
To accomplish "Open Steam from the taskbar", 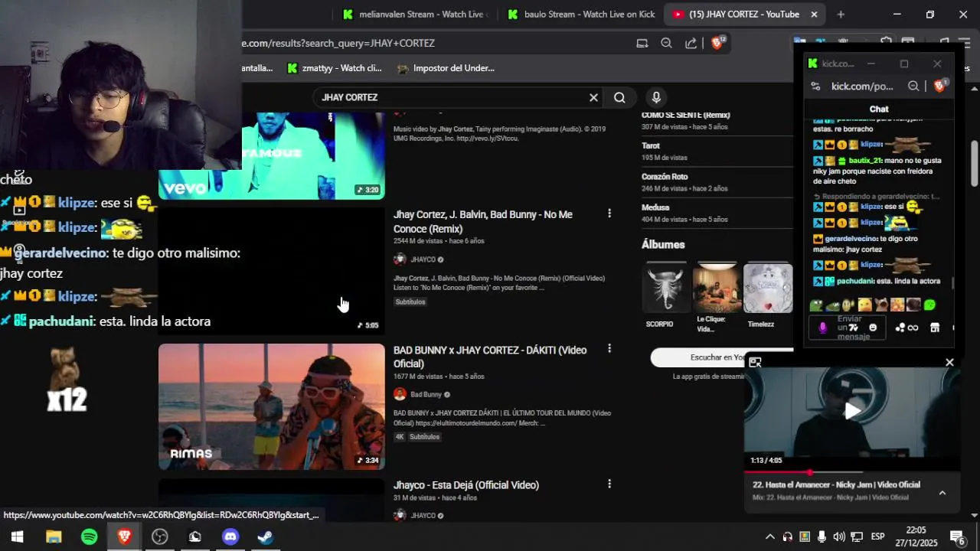I will [x=266, y=536].
